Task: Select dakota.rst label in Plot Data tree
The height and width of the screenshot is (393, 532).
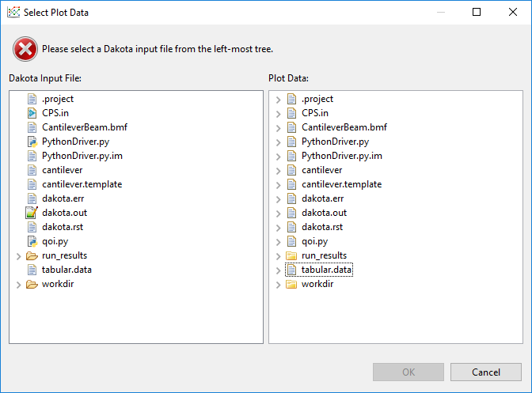Action: 322,227
